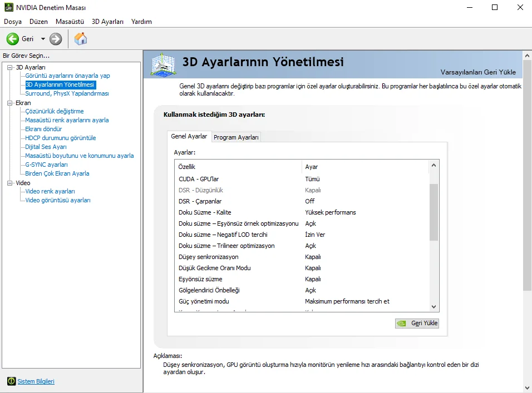
Task: Click Maksimum performansı tercih et value
Action: click(347, 301)
